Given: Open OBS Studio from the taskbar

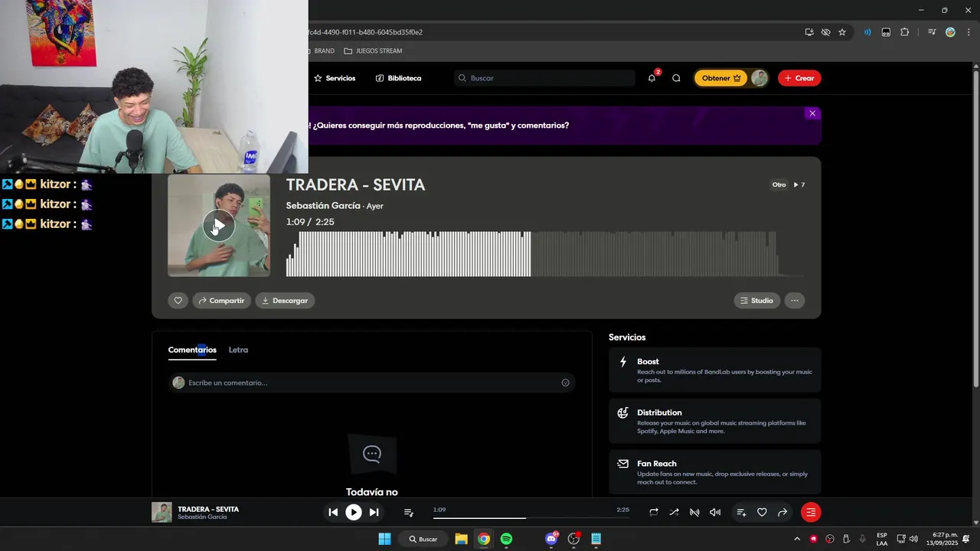Looking at the screenshot, I should (574, 539).
